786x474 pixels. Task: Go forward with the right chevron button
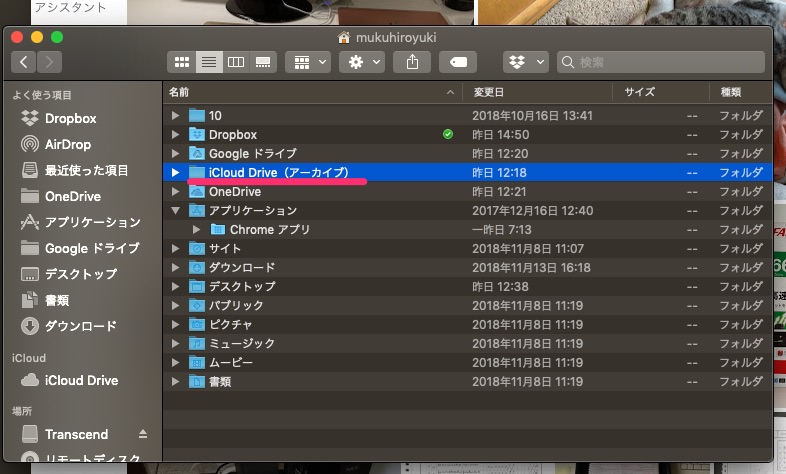point(49,62)
